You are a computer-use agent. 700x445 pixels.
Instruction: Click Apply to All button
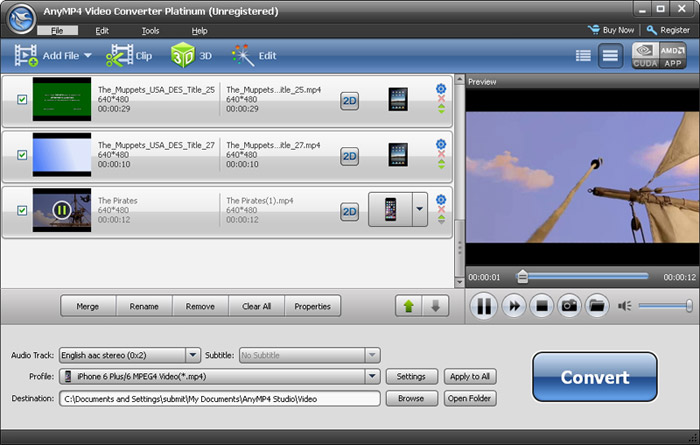coord(470,376)
